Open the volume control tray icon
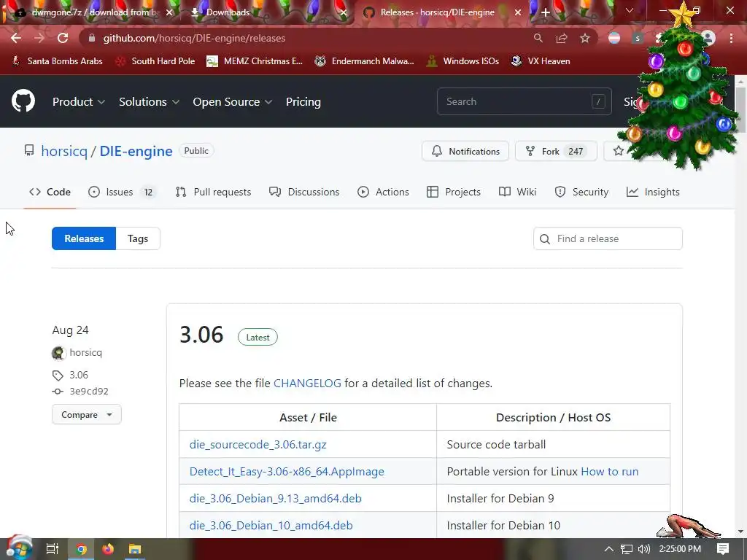 point(643,549)
